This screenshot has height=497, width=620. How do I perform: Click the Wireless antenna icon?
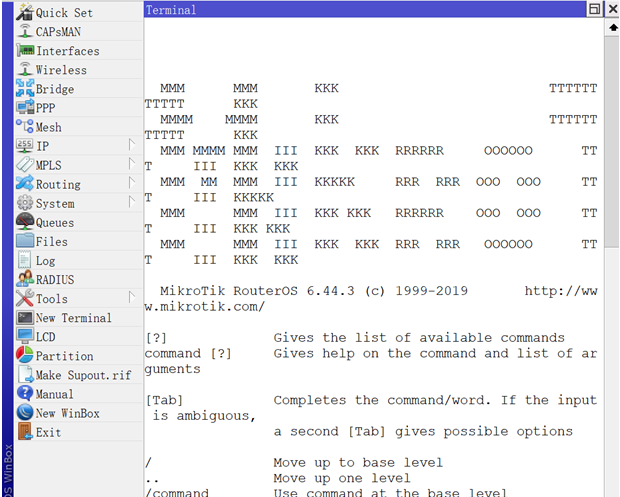tap(25, 69)
